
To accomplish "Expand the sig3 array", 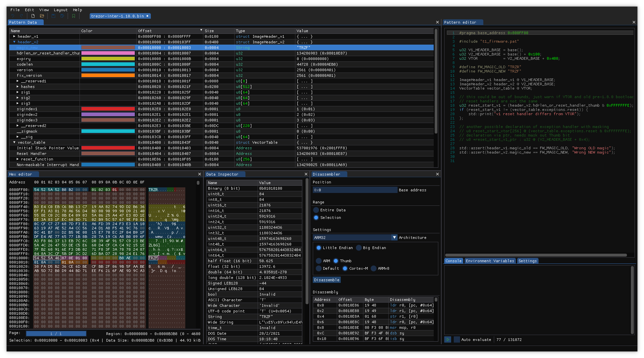I will 18,103.
